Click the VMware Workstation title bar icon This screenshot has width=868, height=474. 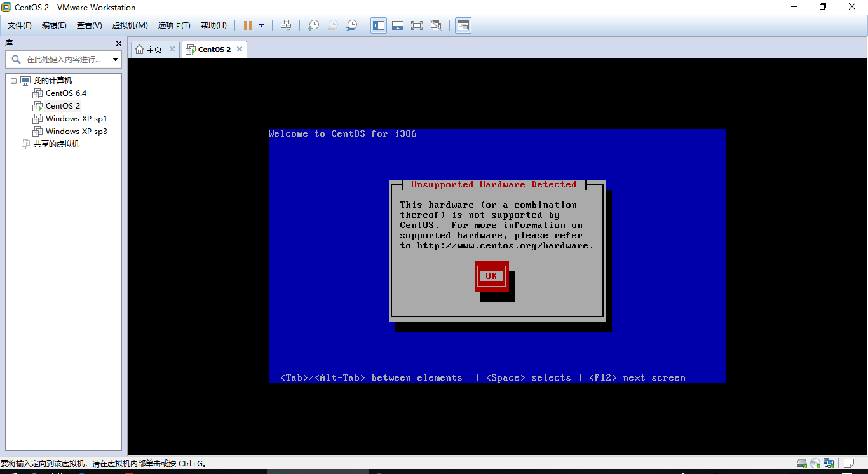(6, 7)
